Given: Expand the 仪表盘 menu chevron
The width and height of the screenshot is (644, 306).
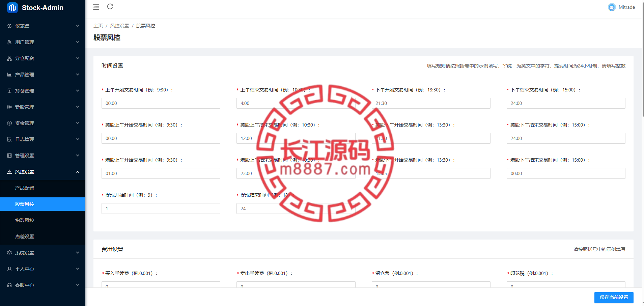Looking at the screenshot, I should 78,26.
